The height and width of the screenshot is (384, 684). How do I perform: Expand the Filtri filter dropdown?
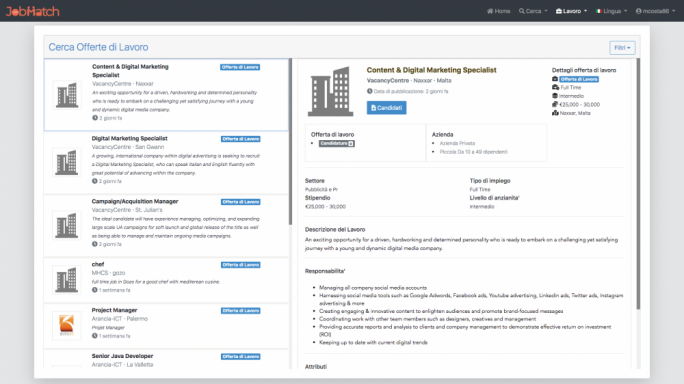point(622,48)
